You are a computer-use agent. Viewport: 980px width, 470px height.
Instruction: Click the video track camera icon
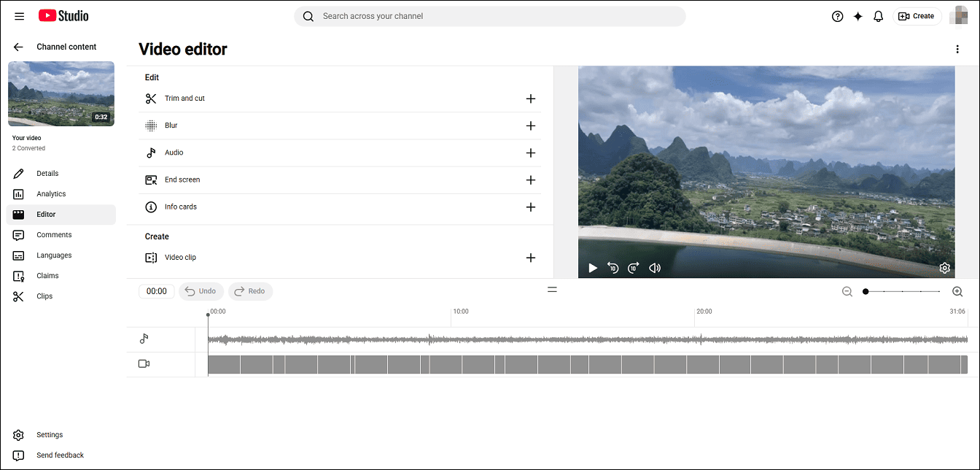tap(144, 363)
